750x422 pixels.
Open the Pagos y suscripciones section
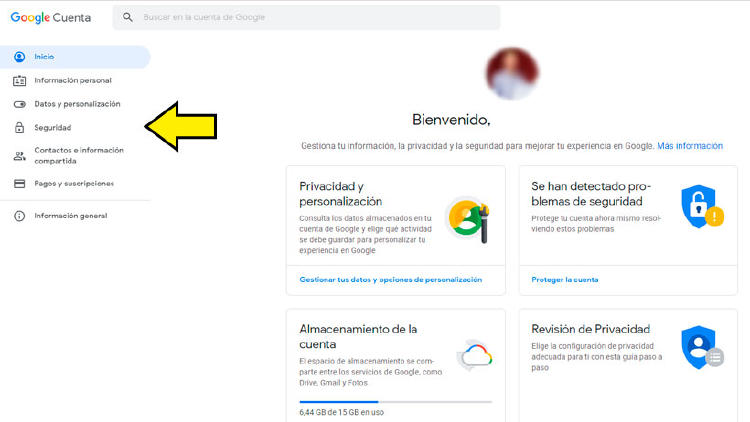(x=74, y=184)
